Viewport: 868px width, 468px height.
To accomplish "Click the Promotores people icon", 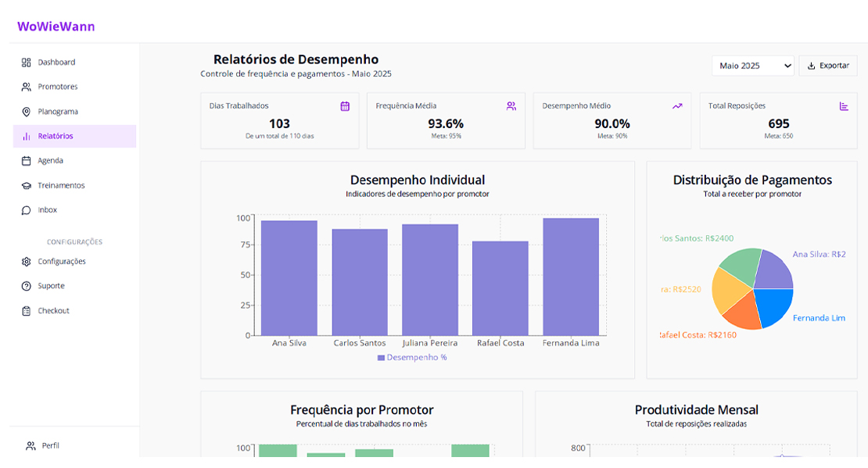I will click(x=26, y=87).
